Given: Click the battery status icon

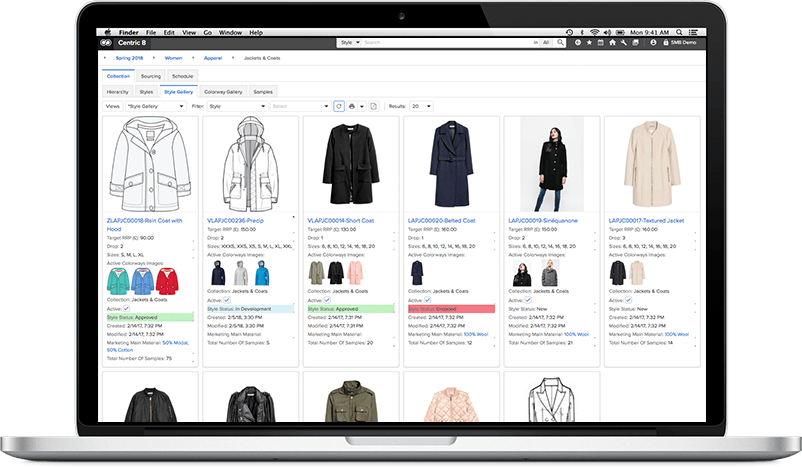Looking at the screenshot, I should [620, 32].
